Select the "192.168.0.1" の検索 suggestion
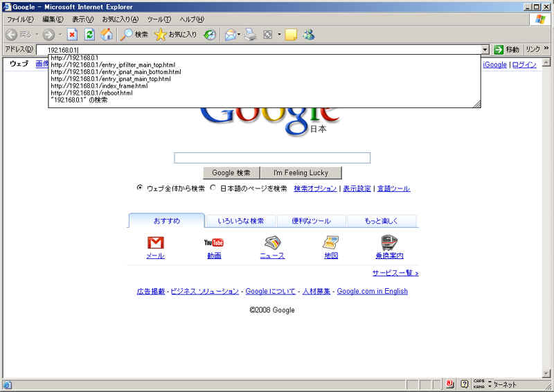 (265, 100)
